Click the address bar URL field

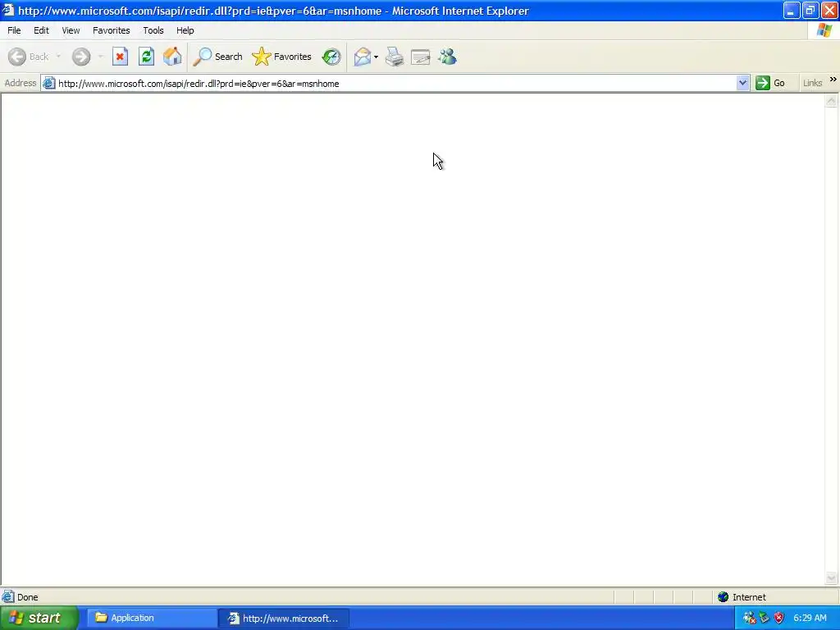pos(395,83)
